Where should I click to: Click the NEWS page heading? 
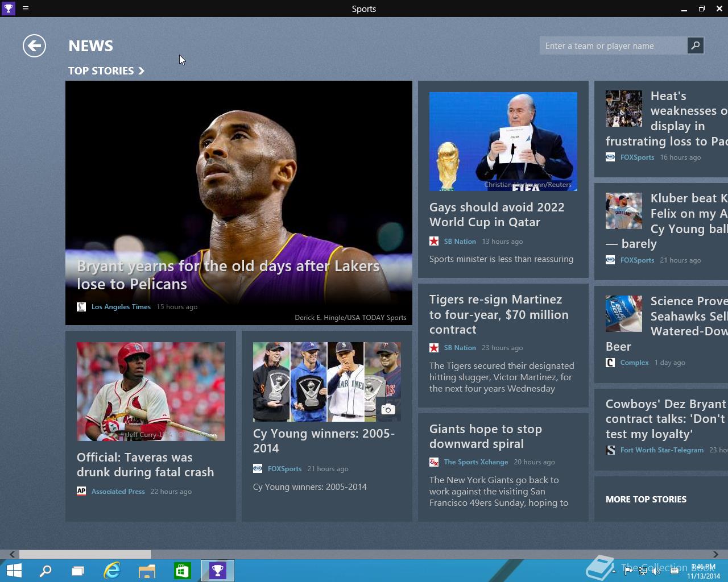[90, 46]
